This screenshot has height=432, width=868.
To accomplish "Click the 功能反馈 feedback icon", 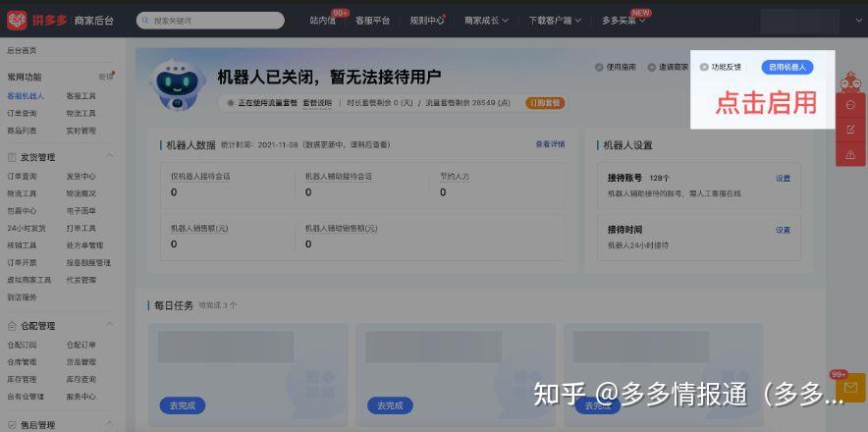I will pos(704,68).
